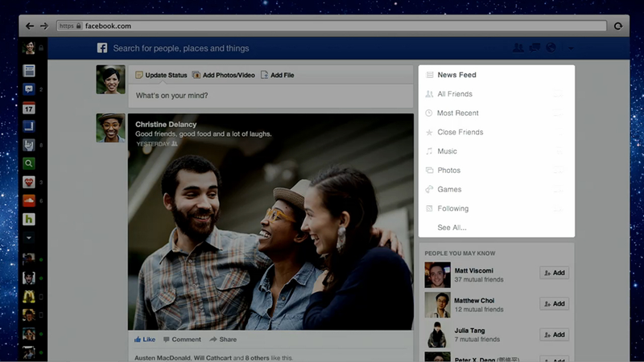Viewport: 644px width, 362px height.
Task: Share Christine Delancy's post
Action: tap(223, 339)
